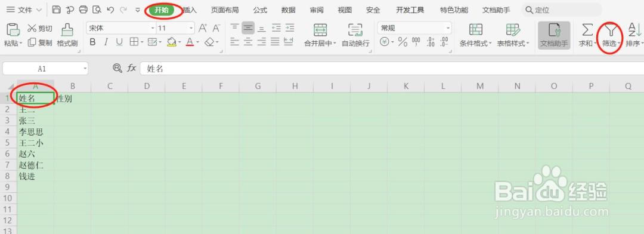Click the justify alignment icon
The width and height of the screenshot is (644, 234).
(275, 42)
